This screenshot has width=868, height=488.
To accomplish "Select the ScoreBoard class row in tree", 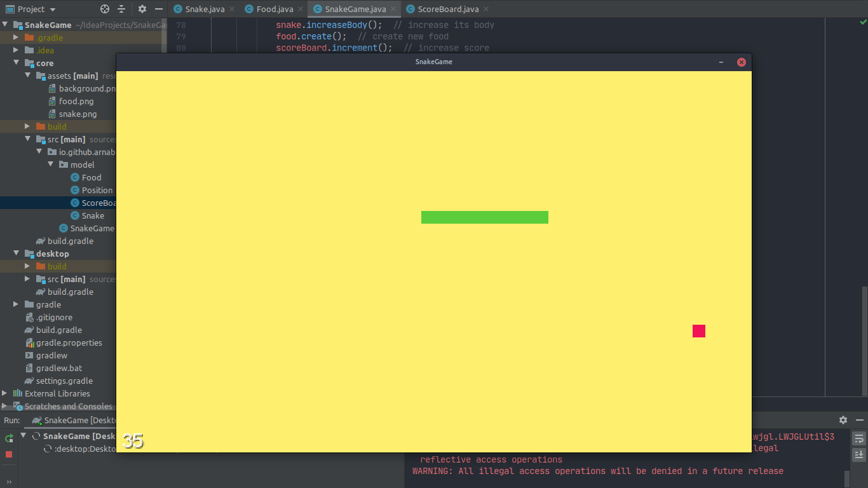I will coord(58,203).
